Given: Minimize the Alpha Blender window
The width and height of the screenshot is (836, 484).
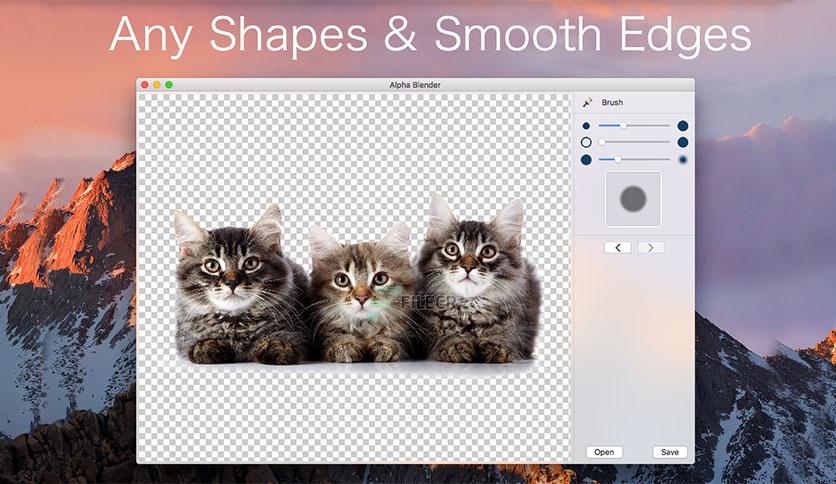Looking at the screenshot, I should click(157, 85).
